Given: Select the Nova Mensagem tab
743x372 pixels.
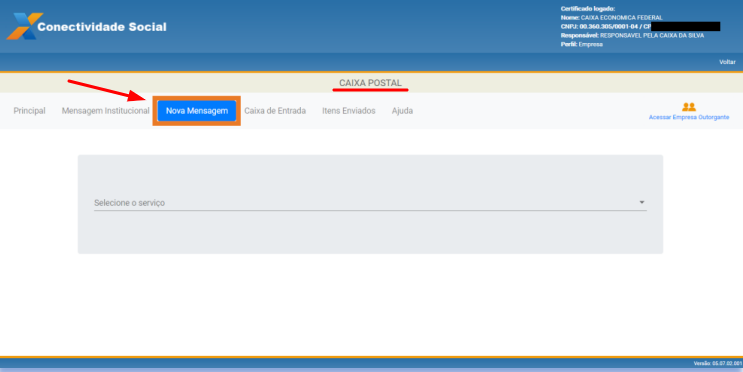Looking at the screenshot, I should (x=197, y=111).
